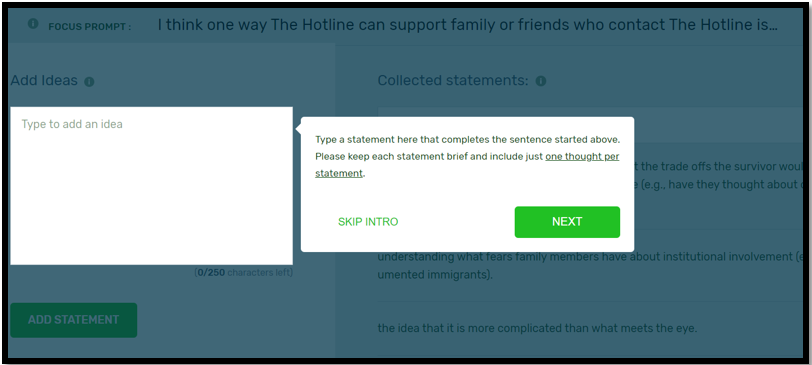Click the empty bar above the collected statements list
Image resolution: width=812 pixels, height=365 pixels.
click(x=590, y=124)
